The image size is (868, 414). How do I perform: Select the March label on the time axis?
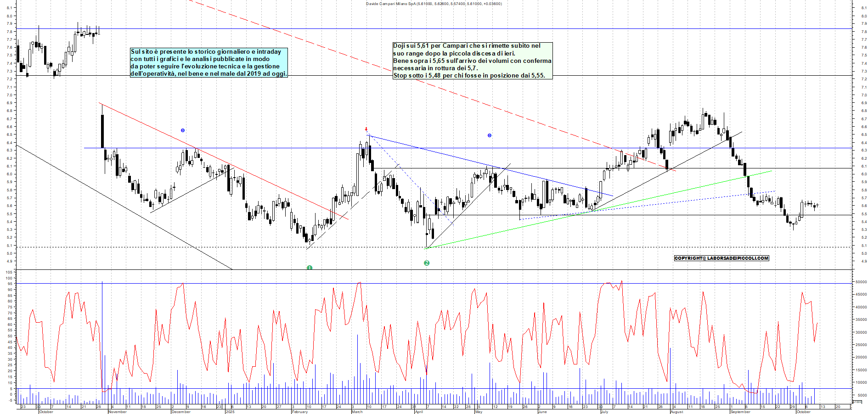pos(357,412)
